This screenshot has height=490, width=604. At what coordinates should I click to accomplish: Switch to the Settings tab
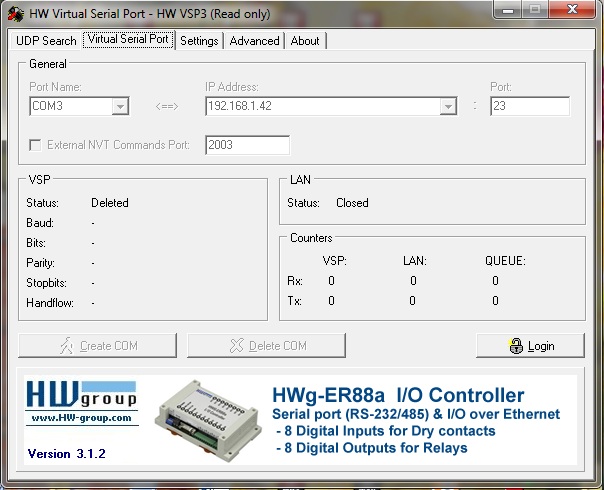coord(199,41)
